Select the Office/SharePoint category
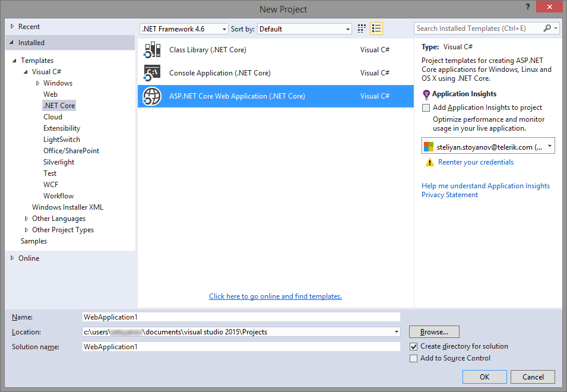 pos(71,151)
